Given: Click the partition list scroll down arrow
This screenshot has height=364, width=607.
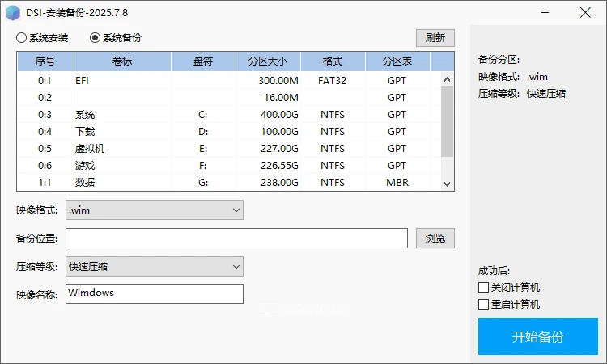Looking at the screenshot, I should pos(447,184).
